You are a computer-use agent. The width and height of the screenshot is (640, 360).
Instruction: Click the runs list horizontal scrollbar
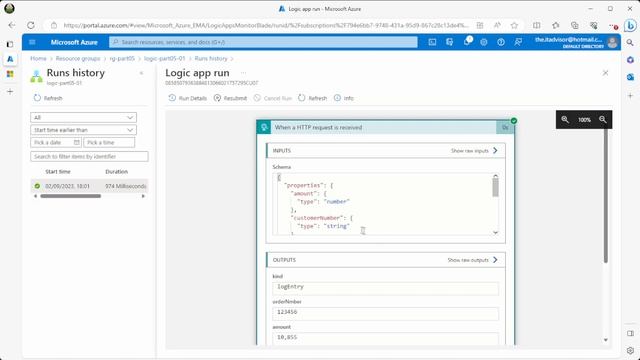tap(71, 196)
